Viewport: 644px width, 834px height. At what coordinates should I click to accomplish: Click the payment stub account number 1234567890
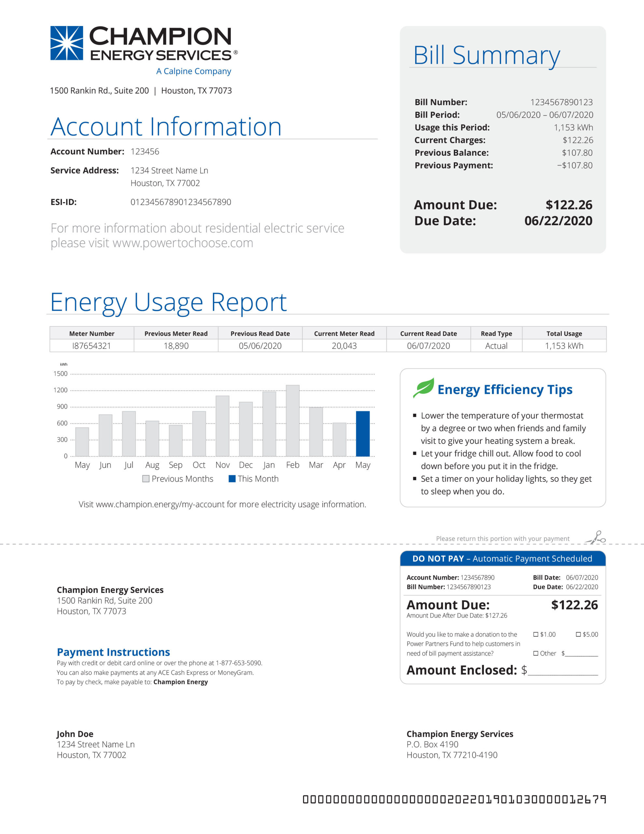pos(478,577)
